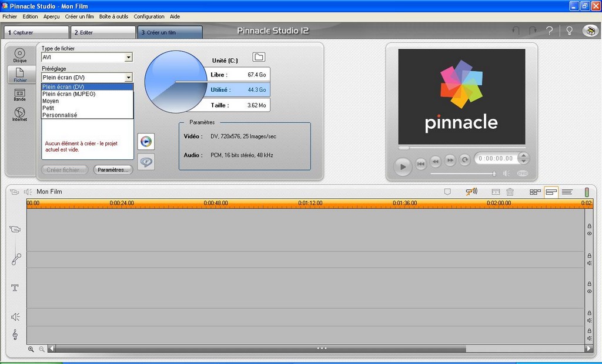Play the preview in the player
Screen dimensions: 602x364
tap(403, 166)
